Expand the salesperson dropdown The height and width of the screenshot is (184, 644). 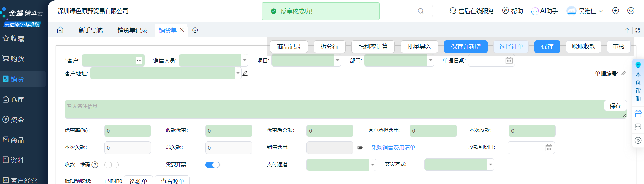(244, 60)
